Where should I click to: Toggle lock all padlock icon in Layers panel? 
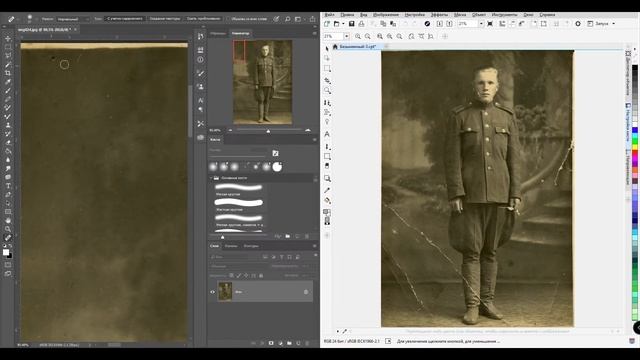pyautogui.click(x=261, y=276)
